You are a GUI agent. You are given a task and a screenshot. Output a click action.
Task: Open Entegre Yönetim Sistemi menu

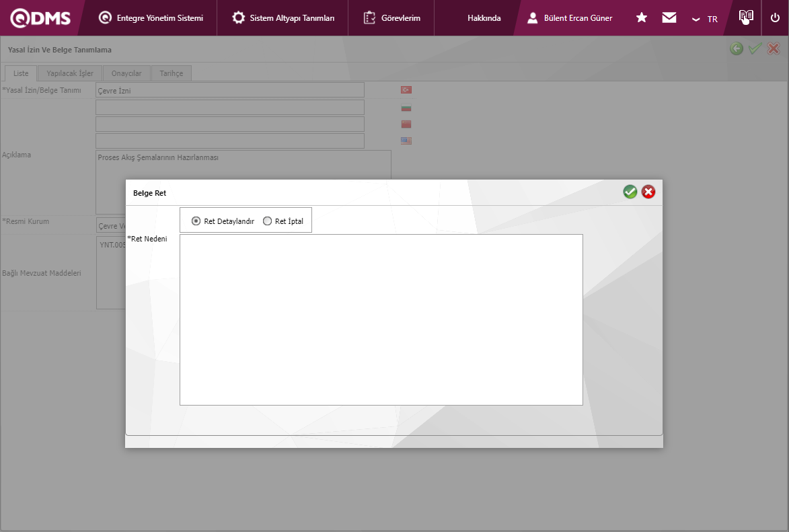pos(151,18)
